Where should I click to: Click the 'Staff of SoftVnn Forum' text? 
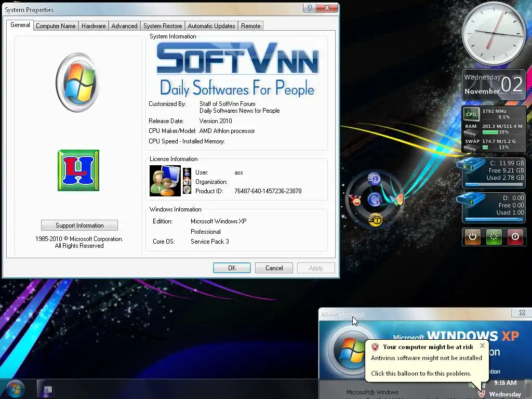[x=228, y=104]
